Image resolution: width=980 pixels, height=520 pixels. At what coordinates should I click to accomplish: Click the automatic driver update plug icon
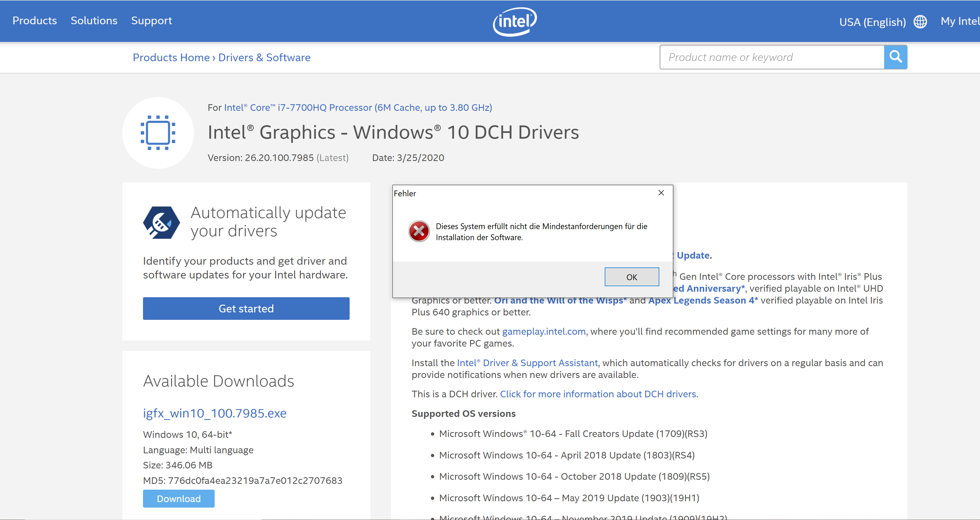[161, 222]
